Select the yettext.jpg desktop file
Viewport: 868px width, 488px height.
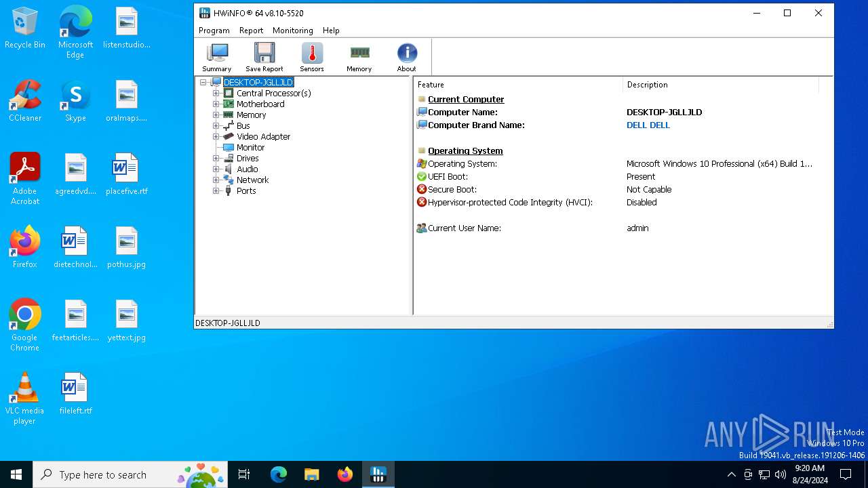127,321
